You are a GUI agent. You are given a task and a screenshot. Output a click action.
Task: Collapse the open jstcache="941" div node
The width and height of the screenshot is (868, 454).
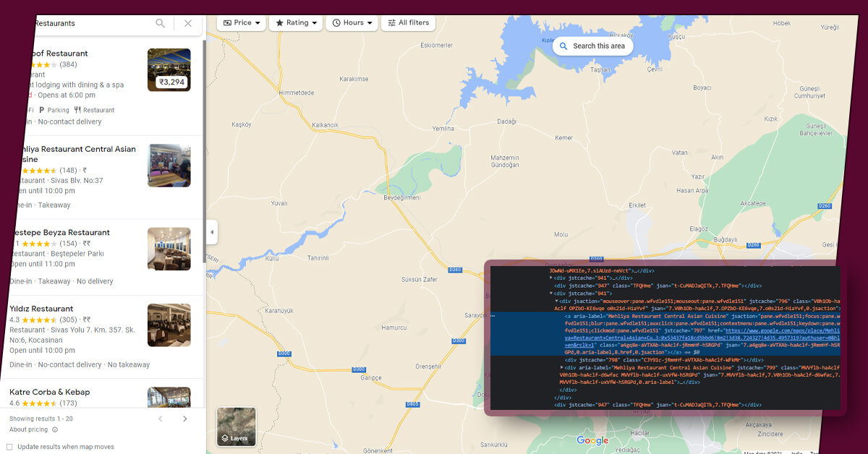pos(551,293)
